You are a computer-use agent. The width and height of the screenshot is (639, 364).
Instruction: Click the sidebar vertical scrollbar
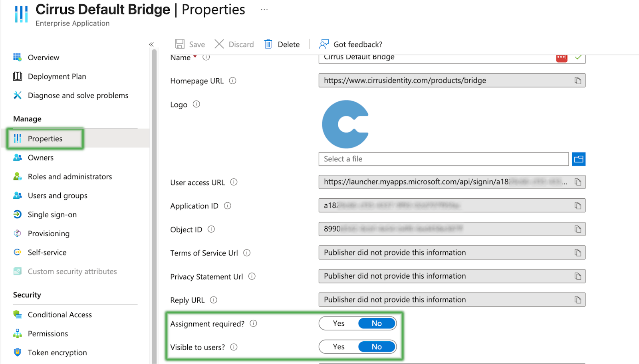[154, 200]
